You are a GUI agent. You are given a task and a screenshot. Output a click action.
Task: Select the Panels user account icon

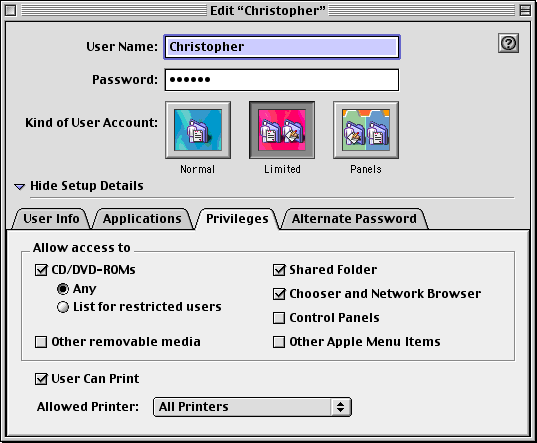point(366,130)
